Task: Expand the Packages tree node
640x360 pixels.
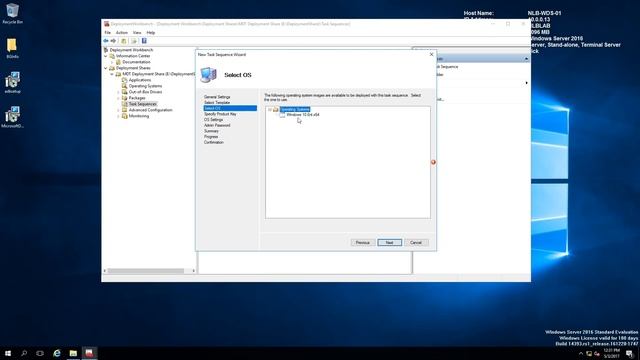Action: (119, 98)
